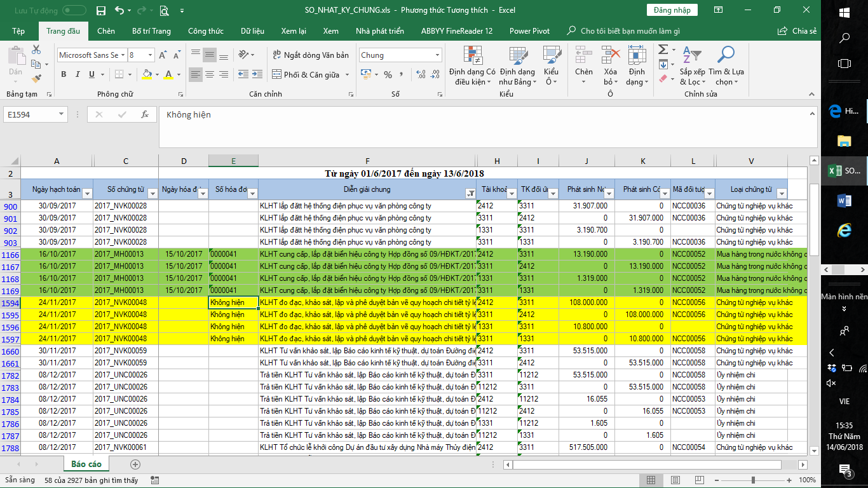This screenshot has width=868, height=488.
Task: Click the AutoSum sigma icon
Action: pos(662,50)
